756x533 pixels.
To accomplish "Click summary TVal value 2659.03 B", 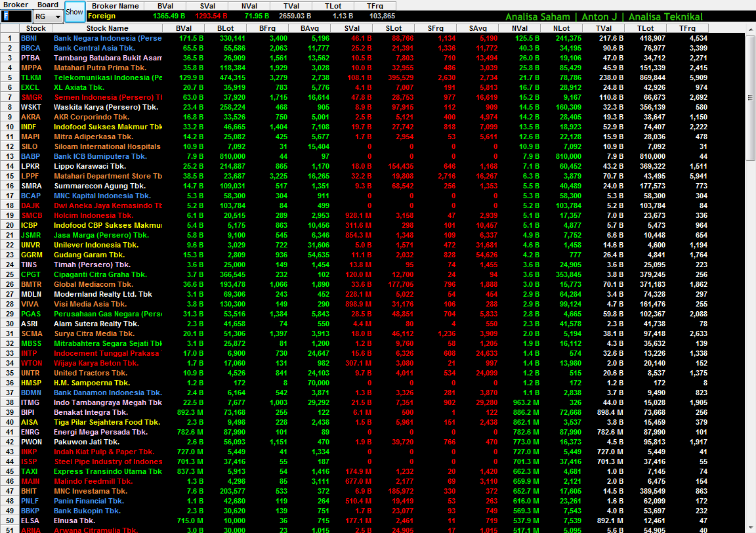I will [x=295, y=16].
